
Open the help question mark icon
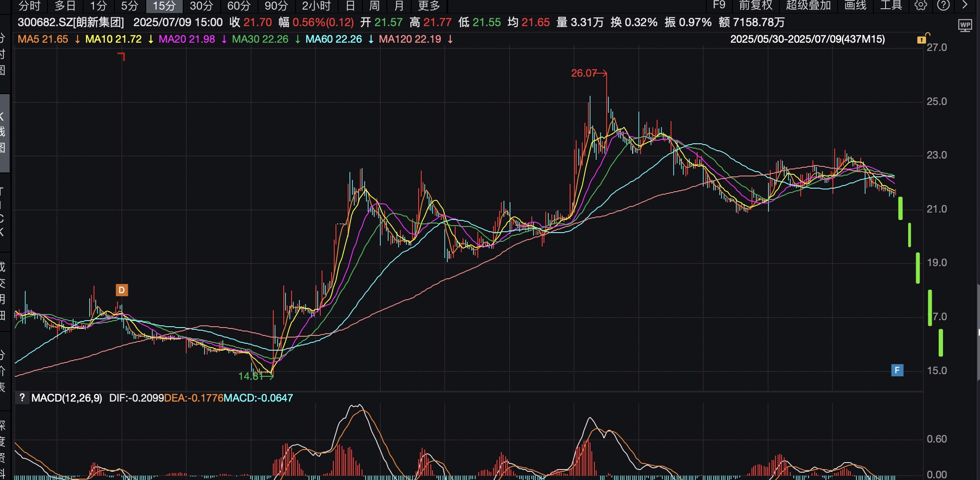pyautogui.click(x=943, y=5)
